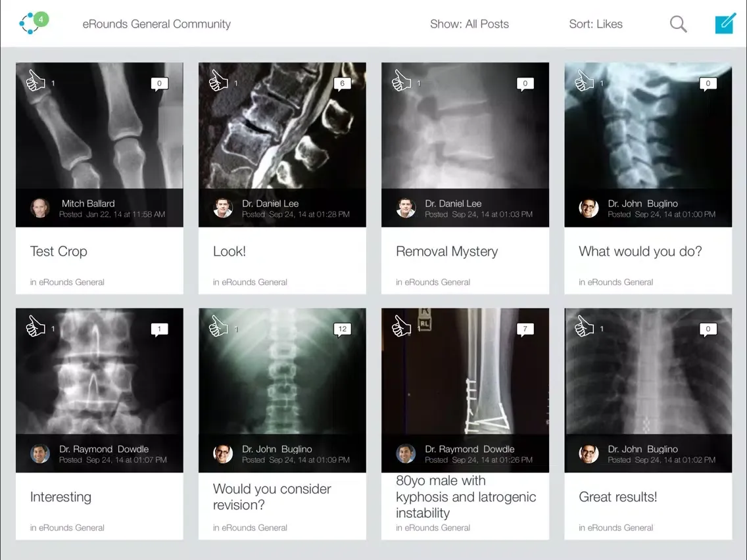Like the Look! post thumbs-up

pos(218,82)
